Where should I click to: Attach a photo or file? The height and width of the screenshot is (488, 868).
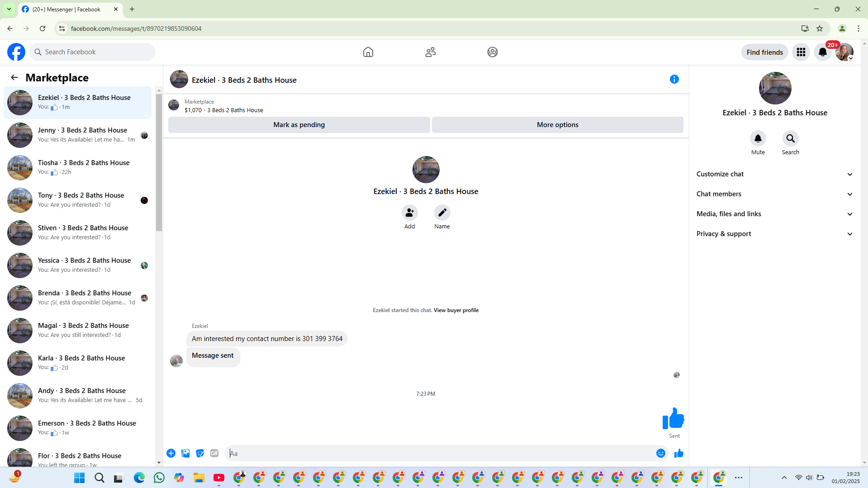point(185,453)
